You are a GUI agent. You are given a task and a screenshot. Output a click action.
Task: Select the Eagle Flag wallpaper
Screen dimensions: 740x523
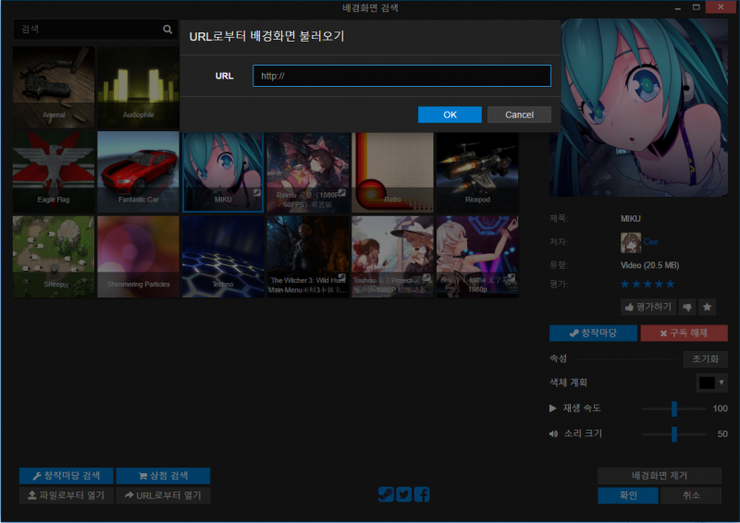point(53,172)
